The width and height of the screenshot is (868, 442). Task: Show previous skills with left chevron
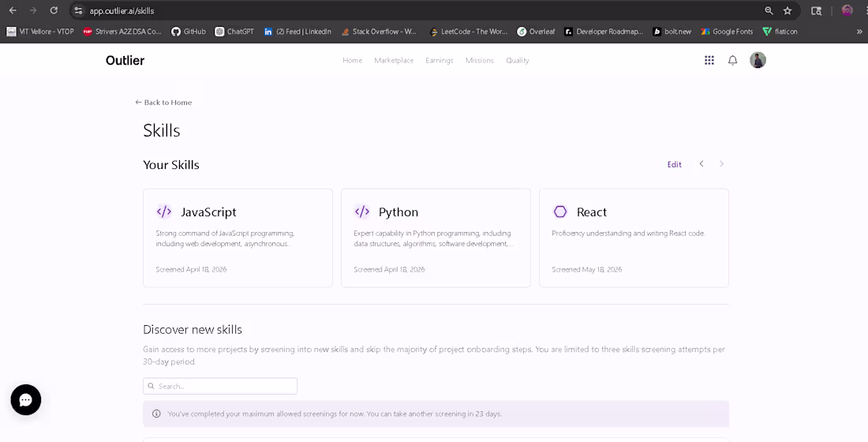(702, 164)
